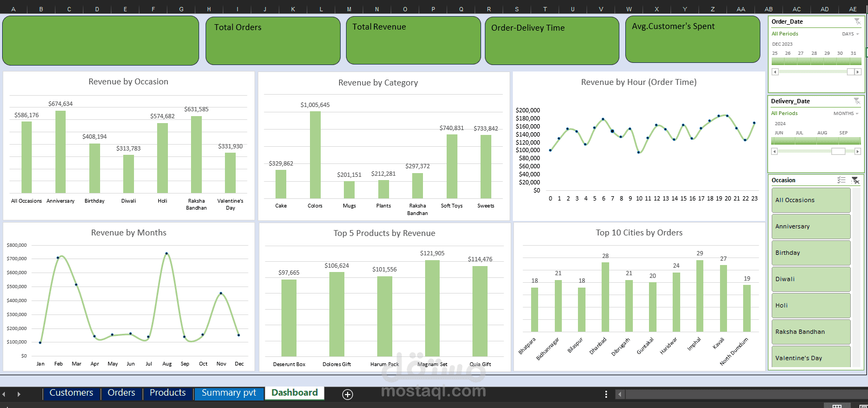Click the Order_Date timeline left scroll arrow
This screenshot has height=408, width=868.
coord(775,71)
